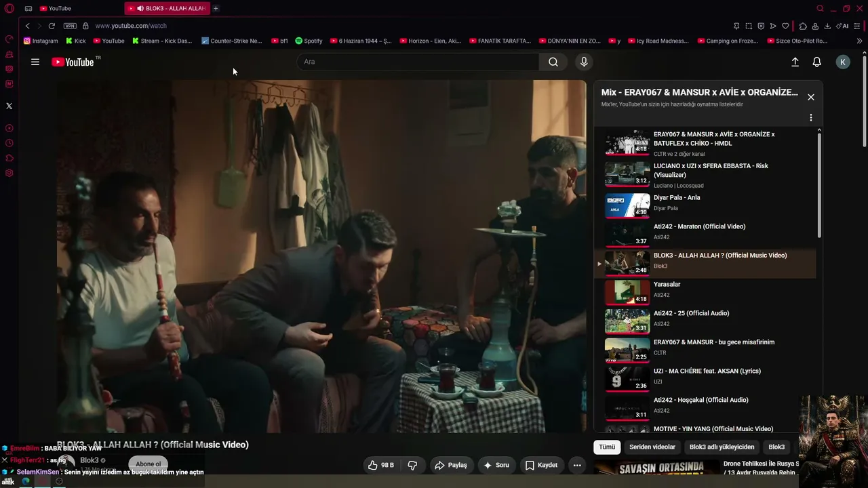Dislike the video with thumbs down
The height and width of the screenshot is (488, 868).
[412, 465]
